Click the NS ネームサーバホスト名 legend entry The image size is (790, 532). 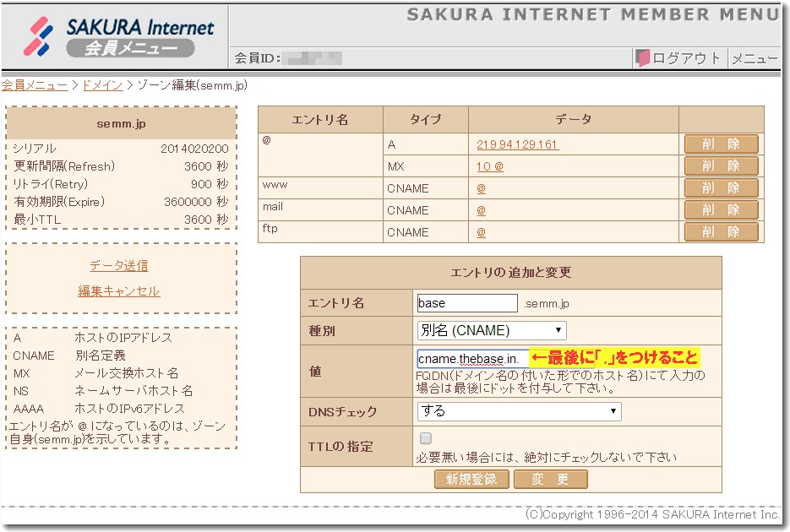pyautogui.click(x=103, y=391)
